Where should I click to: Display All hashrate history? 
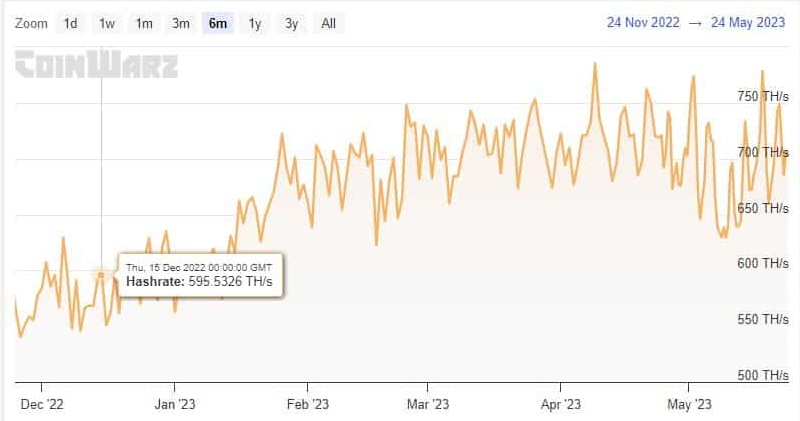328,23
